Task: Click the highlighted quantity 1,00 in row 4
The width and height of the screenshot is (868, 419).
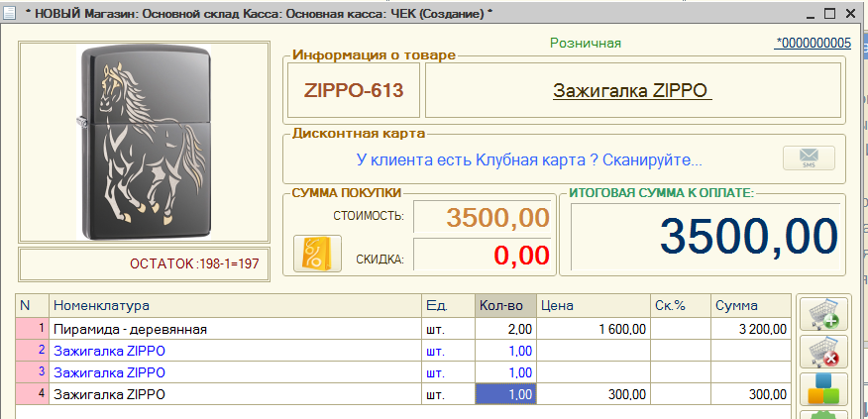Action: (x=505, y=394)
